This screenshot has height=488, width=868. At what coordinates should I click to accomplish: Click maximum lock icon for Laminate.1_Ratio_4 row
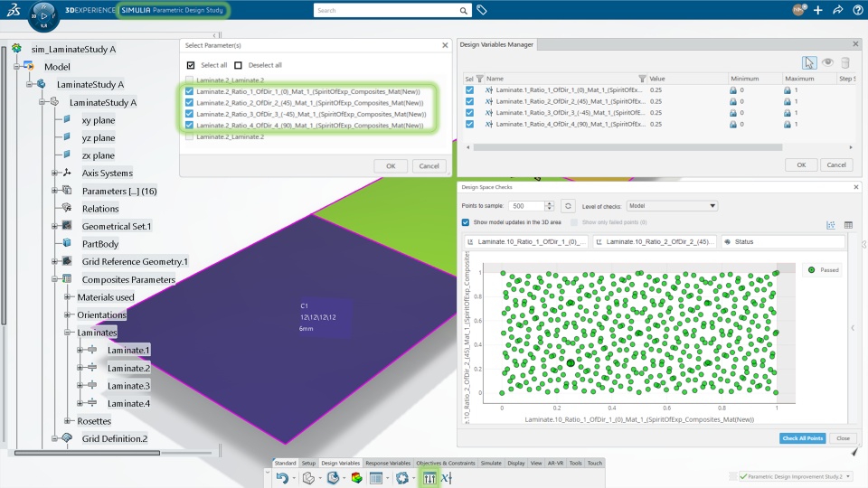[788, 125]
